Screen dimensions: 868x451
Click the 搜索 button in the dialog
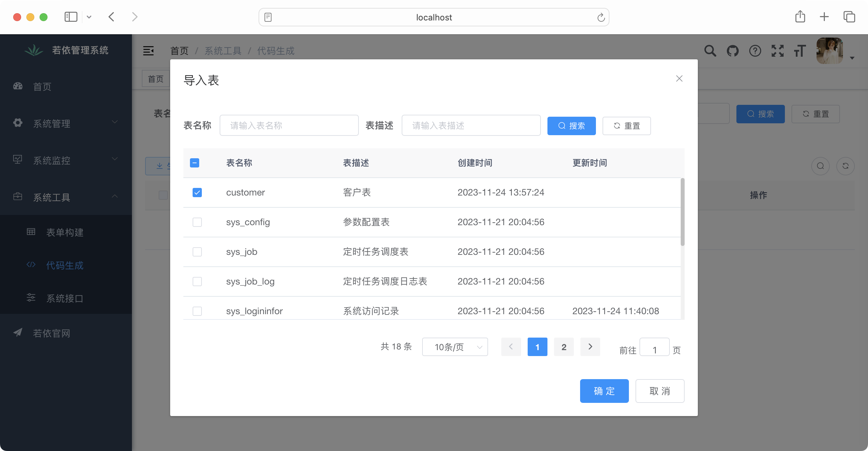pos(572,126)
